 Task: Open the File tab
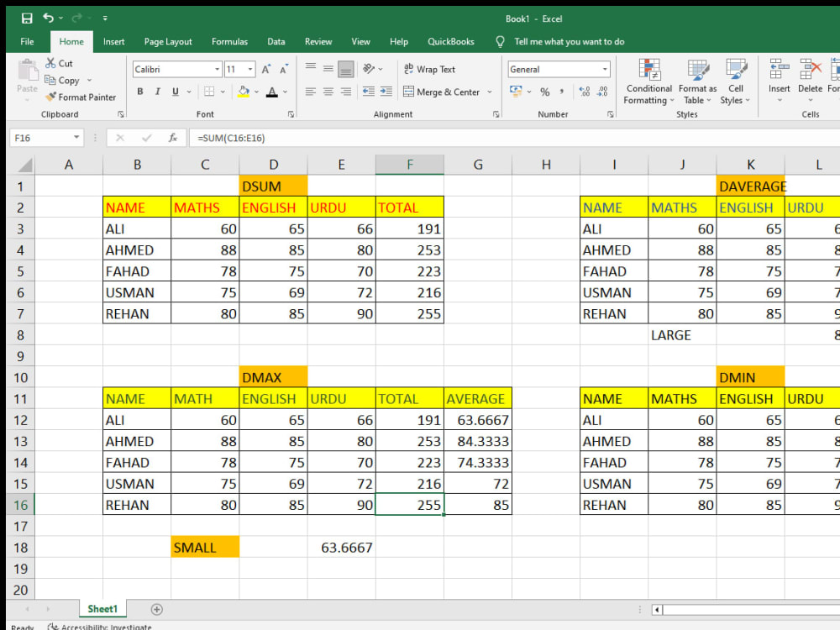pyautogui.click(x=27, y=41)
